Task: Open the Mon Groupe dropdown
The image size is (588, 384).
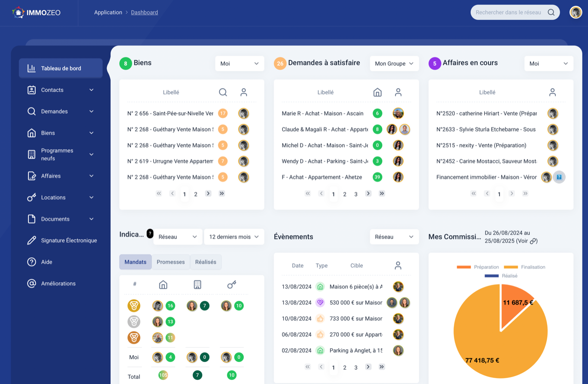Action: [394, 63]
